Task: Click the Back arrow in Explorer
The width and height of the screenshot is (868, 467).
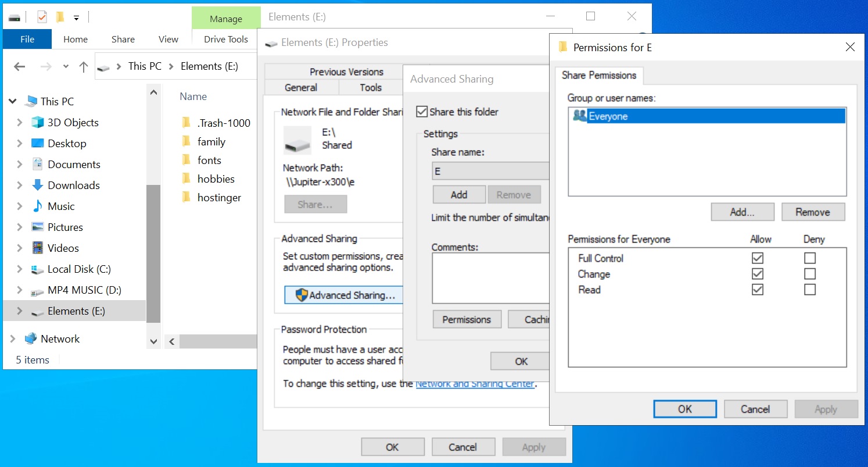Action: tap(20, 67)
